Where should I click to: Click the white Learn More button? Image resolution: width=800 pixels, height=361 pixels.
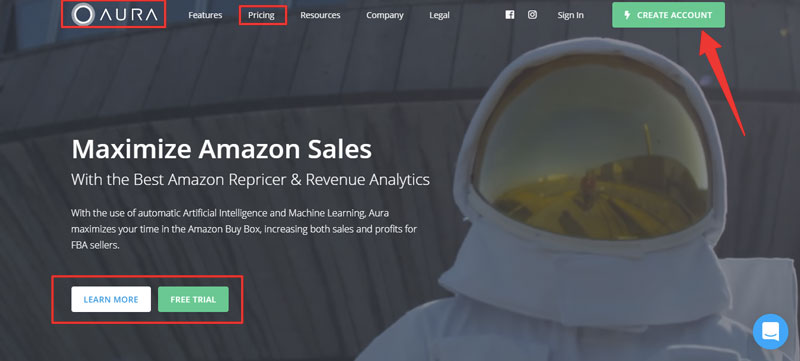[x=111, y=299]
